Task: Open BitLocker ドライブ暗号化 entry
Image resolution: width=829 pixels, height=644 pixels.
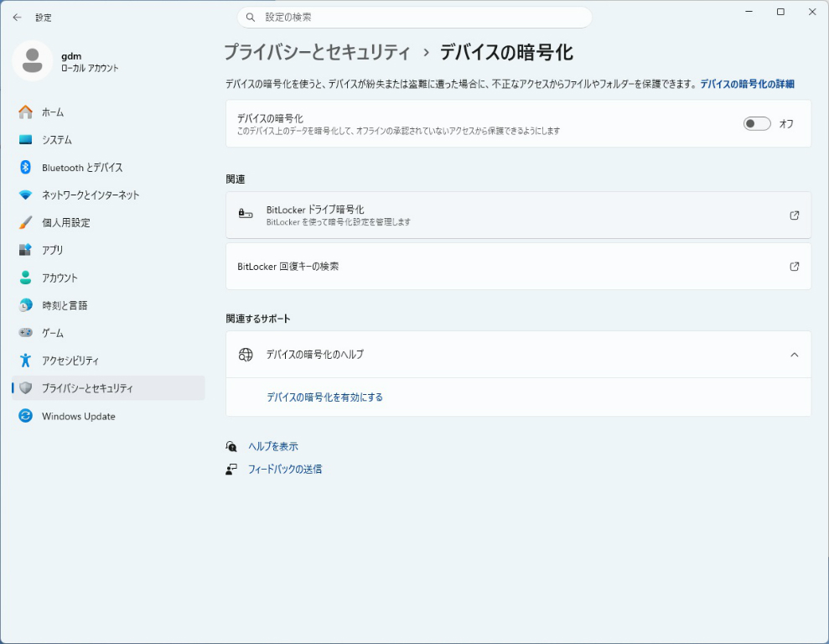Action: point(518,216)
